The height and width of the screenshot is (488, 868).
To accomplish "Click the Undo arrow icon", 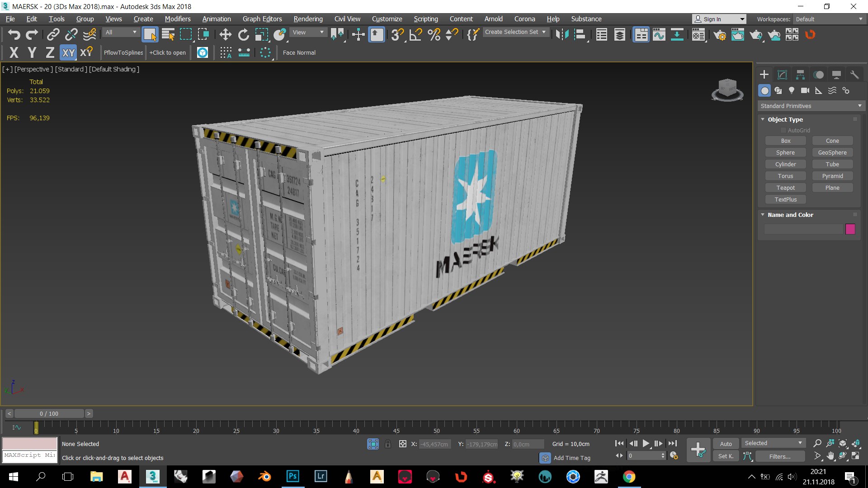I will click(14, 35).
